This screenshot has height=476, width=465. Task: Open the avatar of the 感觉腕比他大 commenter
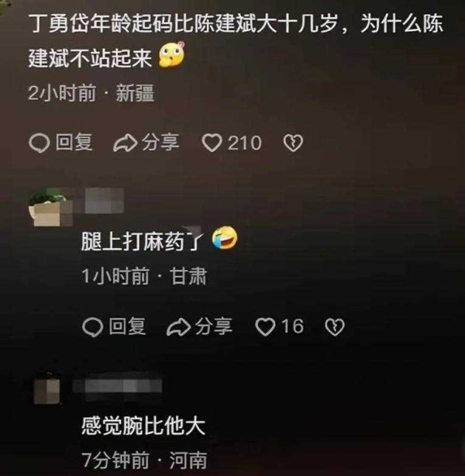coord(47,388)
